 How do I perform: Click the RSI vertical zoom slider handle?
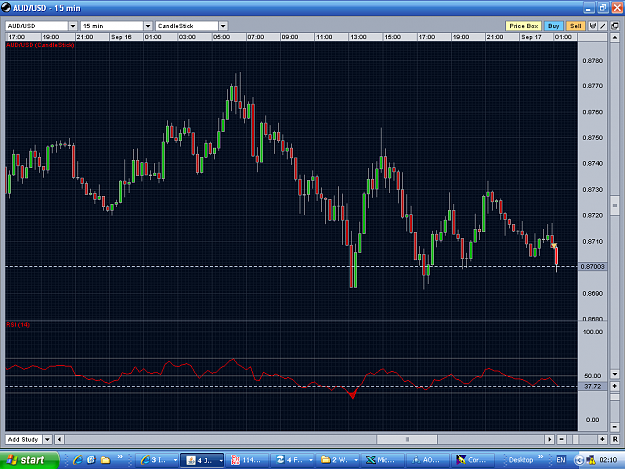coord(615,397)
